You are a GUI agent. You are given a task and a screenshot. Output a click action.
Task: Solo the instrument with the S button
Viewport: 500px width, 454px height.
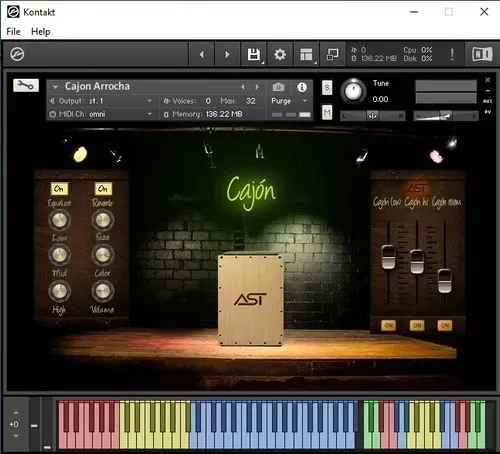pyautogui.click(x=327, y=88)
